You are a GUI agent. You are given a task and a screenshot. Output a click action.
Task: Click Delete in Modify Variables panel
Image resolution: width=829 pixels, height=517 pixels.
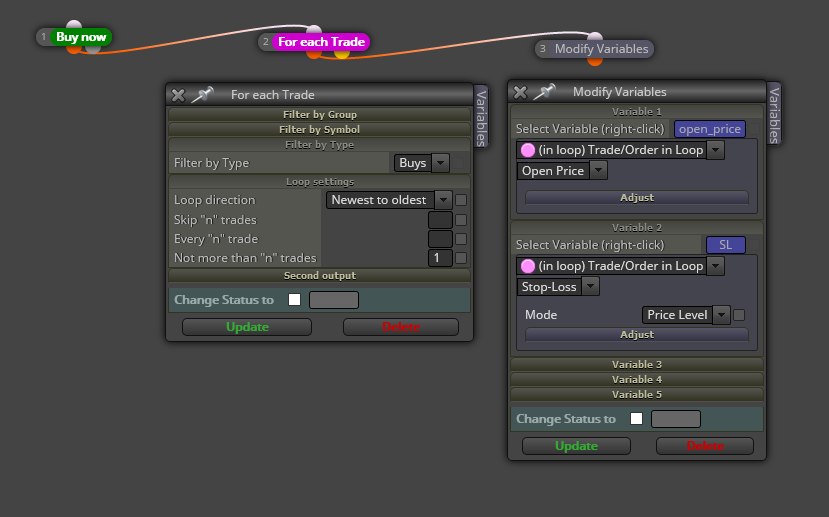(x=705, y=446)
